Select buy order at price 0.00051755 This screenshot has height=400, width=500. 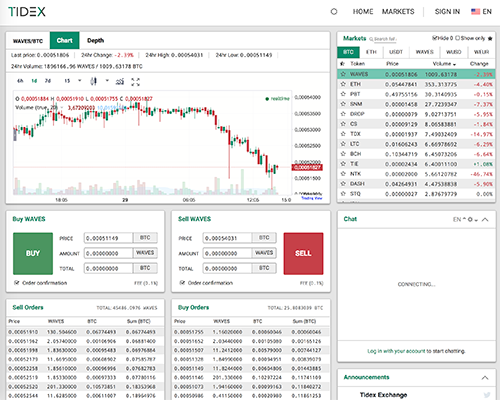tap(251, 332)
